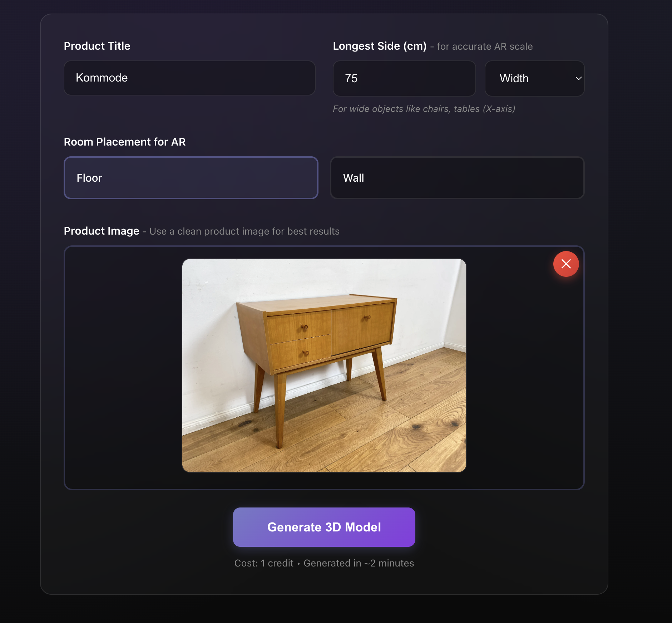This screenshot has height=623, width=672.
Task: Click the Room Placement for AR heading
Action: coord(125,142)
